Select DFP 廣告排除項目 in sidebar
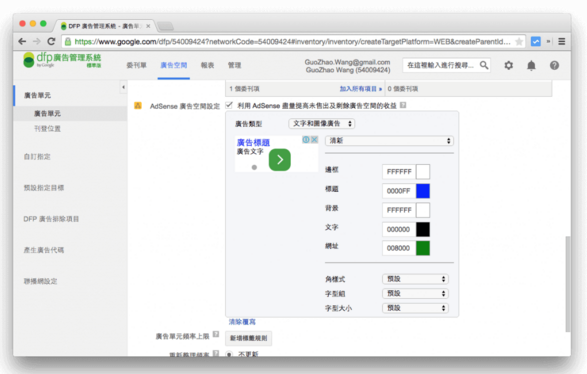The height and width of the screenshot is (374, 587). 51,219
